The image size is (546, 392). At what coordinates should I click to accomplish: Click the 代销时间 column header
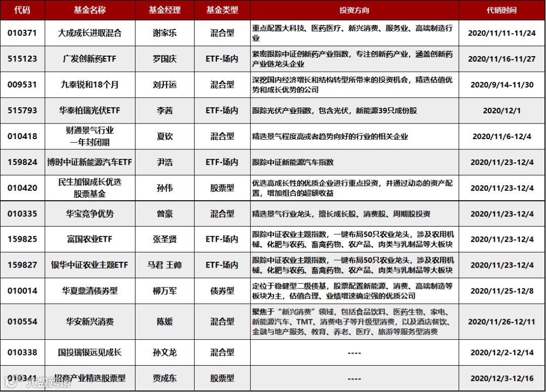pos(502,10)
